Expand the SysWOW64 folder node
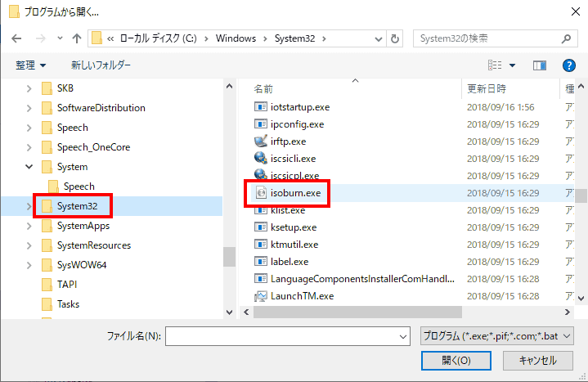 [29, 265]
